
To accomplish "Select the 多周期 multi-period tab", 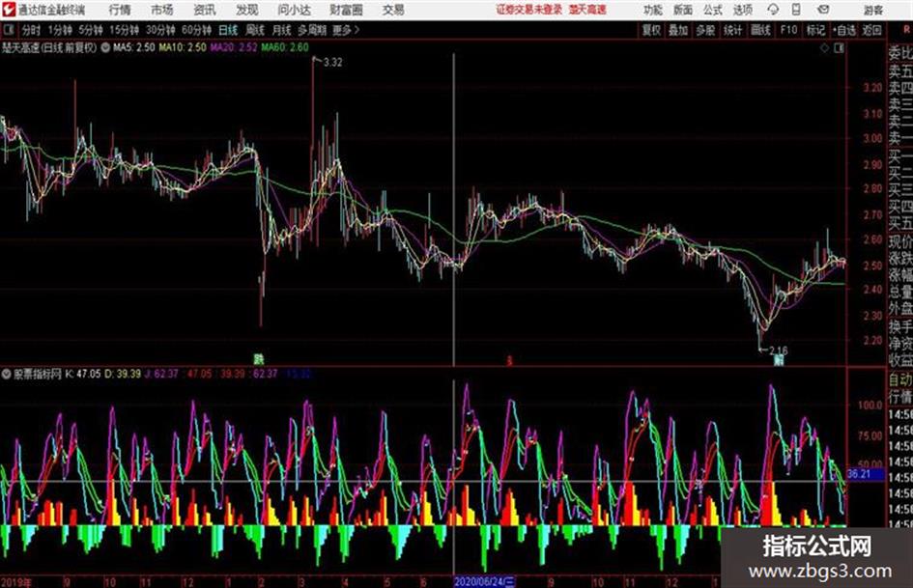I will pyautogui.click(x=312, y=30).
